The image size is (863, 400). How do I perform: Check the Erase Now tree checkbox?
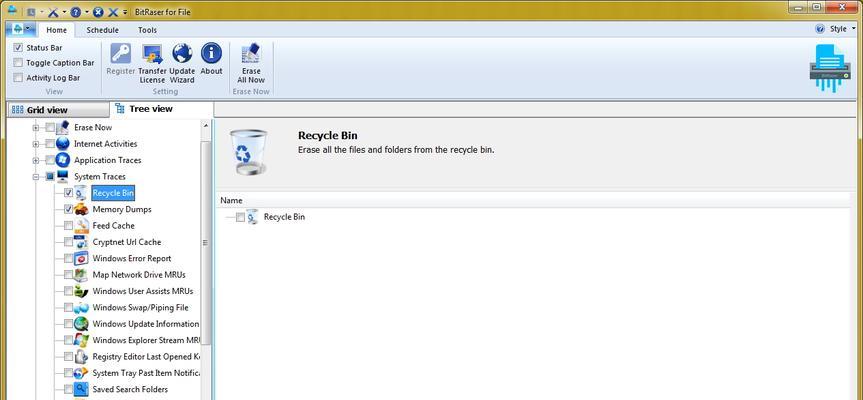[50, 128]
